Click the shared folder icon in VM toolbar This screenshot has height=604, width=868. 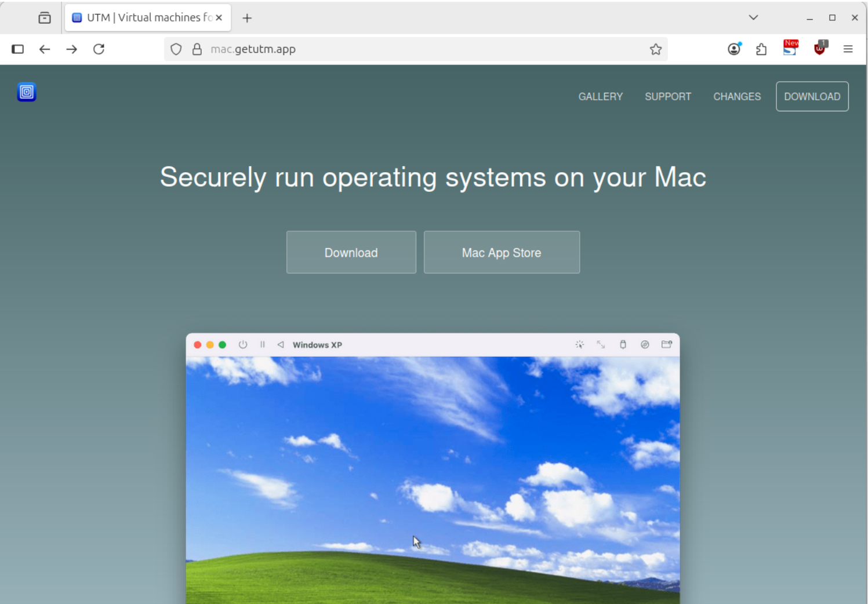[667, 344]
